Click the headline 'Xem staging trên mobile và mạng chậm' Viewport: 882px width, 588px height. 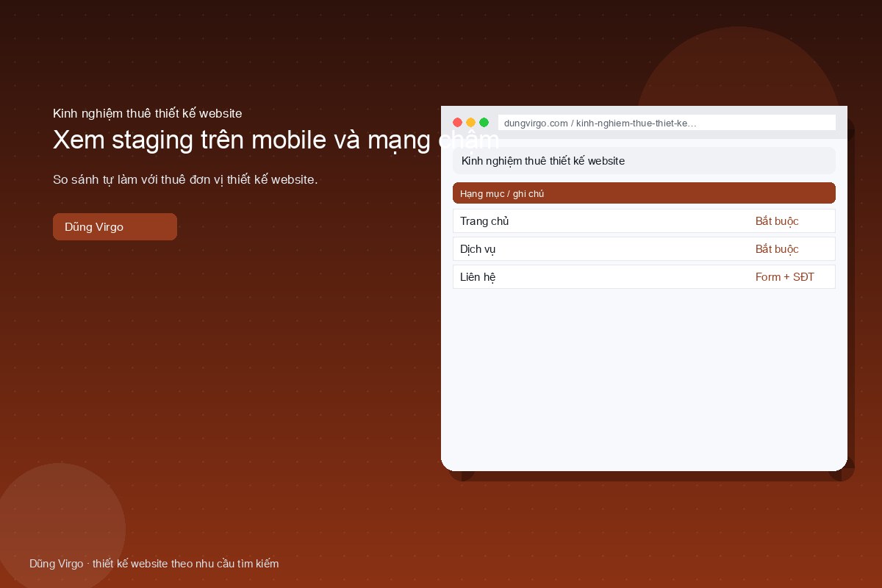[276, 140]
